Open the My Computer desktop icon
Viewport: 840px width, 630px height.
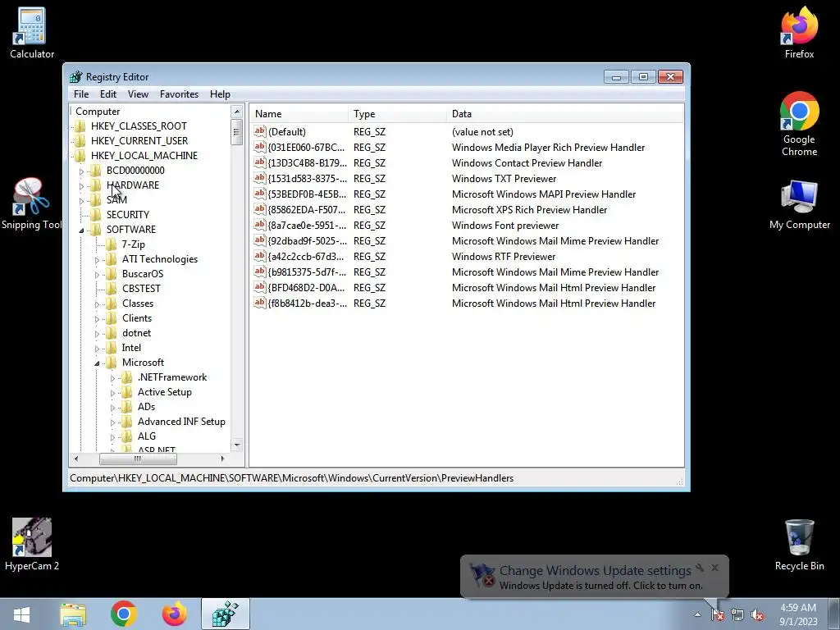pyautogui.click(x=799, y=205)
